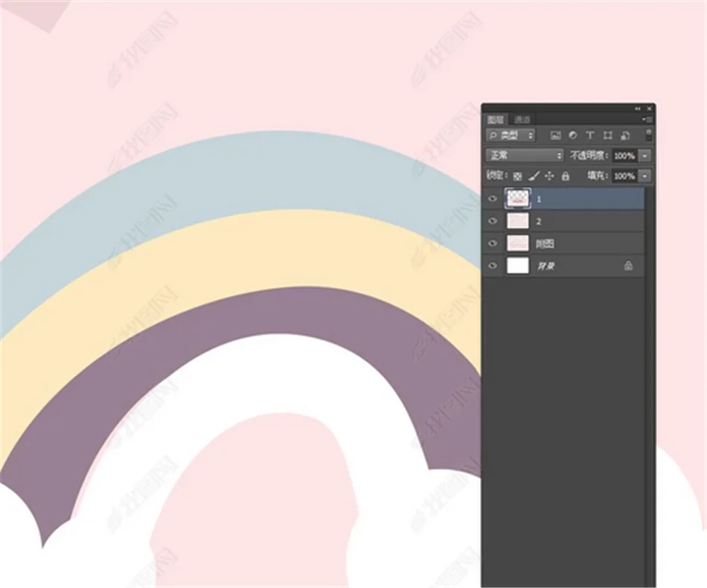Filter layers by type layer T icon
This screenshot has width=707, height=588.
coord(589,135)
